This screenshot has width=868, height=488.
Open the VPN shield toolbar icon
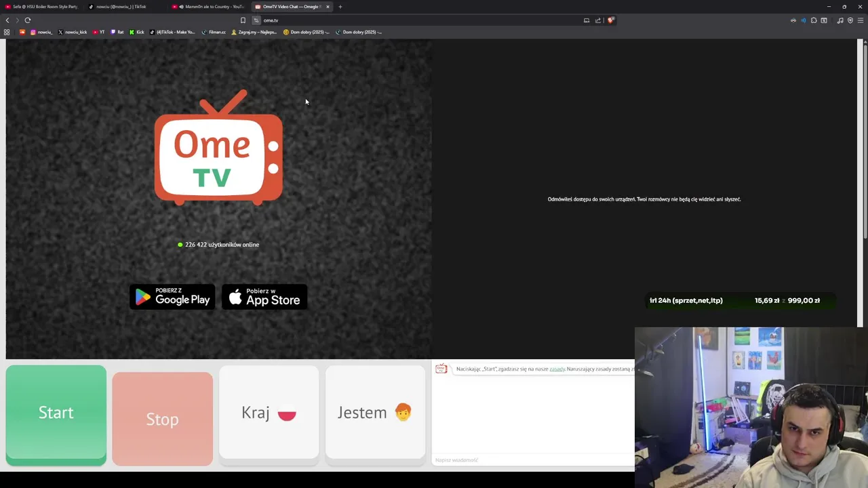tap(850, 20)
